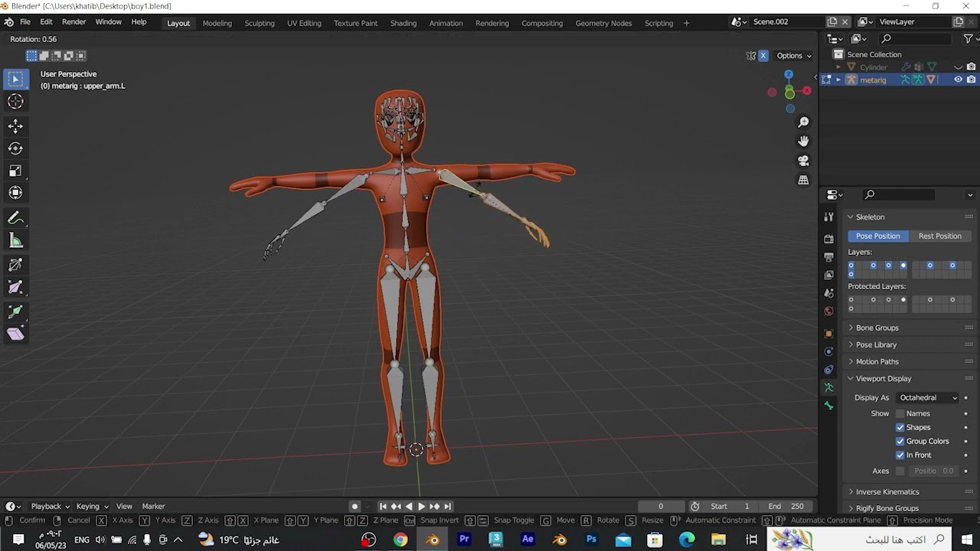Open the Render properties tab icon
This screenshot has height=551, width=980.
coord(828,239)
